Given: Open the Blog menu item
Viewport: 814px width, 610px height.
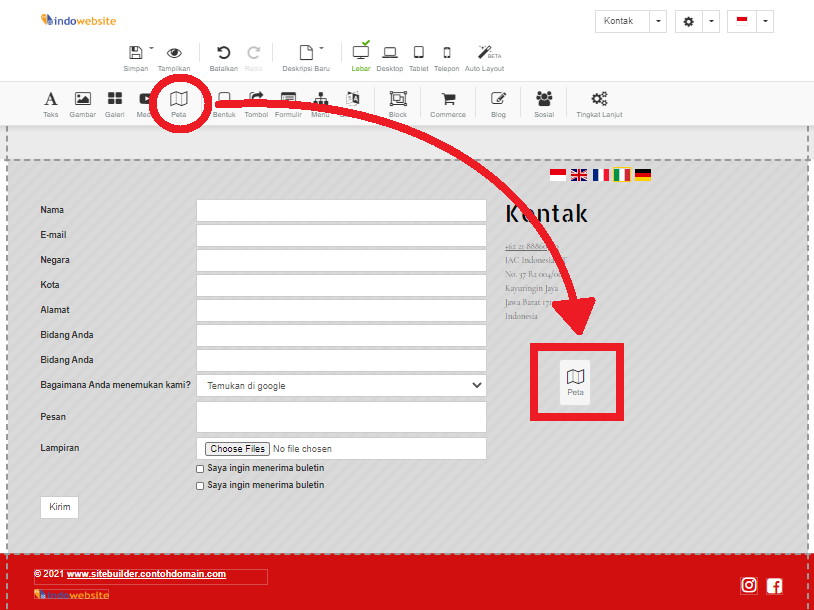Looking at the screenshot, I should pos(498,102).
